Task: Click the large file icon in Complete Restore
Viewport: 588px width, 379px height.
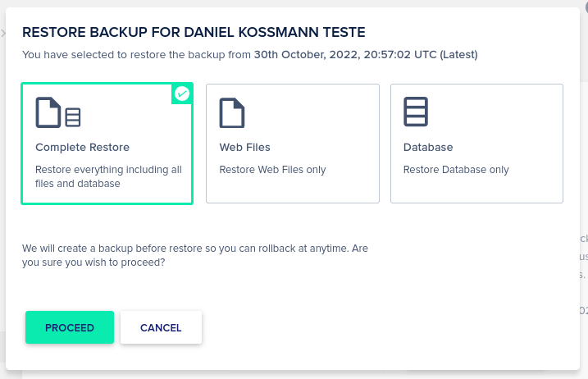Action: (48, 112)
